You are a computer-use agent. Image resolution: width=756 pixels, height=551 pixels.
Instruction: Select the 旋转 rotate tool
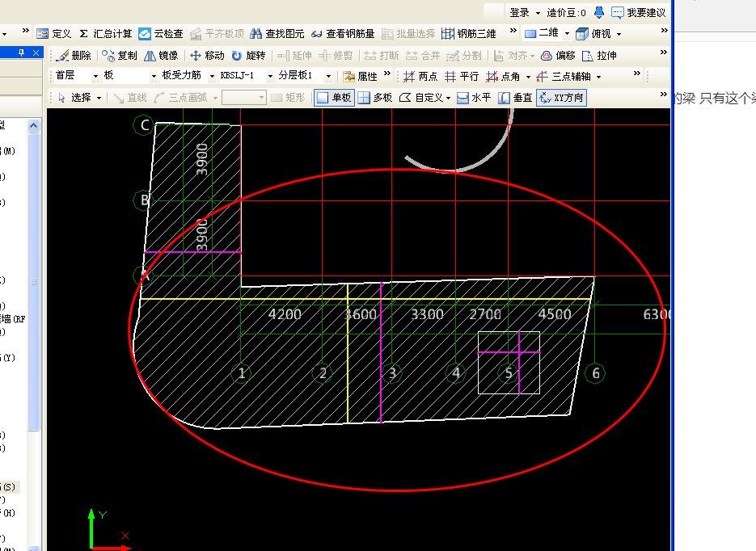click(x=248, y=56)
